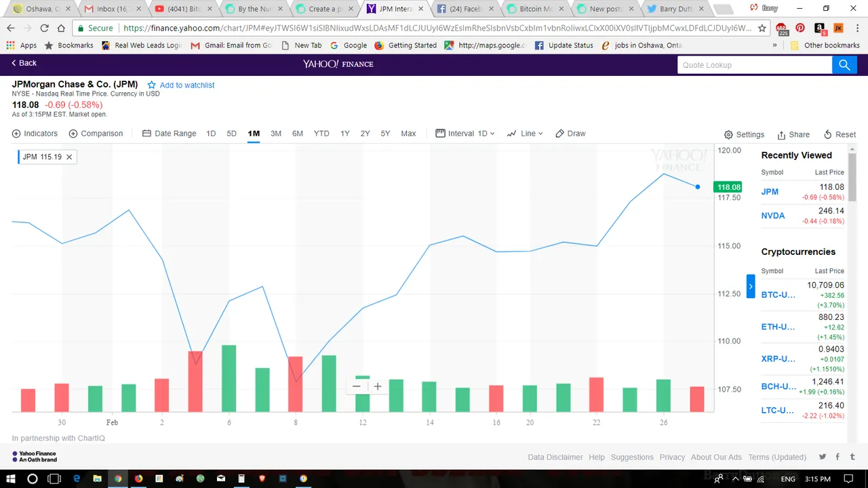
Task: Zoom in with the plus button
Action: coord(378,386)
